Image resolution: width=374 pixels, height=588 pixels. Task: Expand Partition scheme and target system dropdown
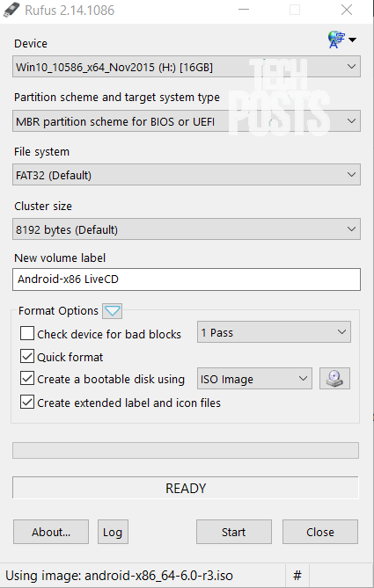(187, 121)
